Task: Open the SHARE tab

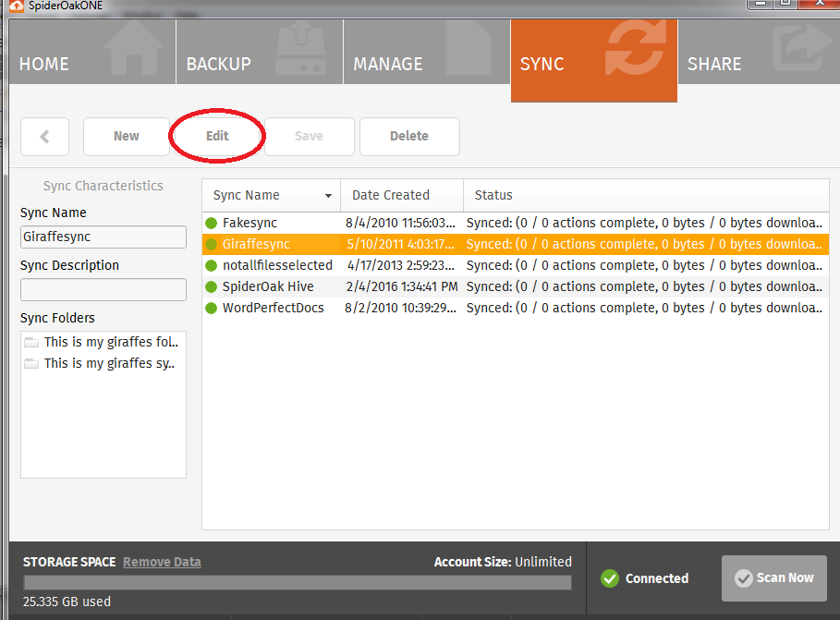Action: 759,52
